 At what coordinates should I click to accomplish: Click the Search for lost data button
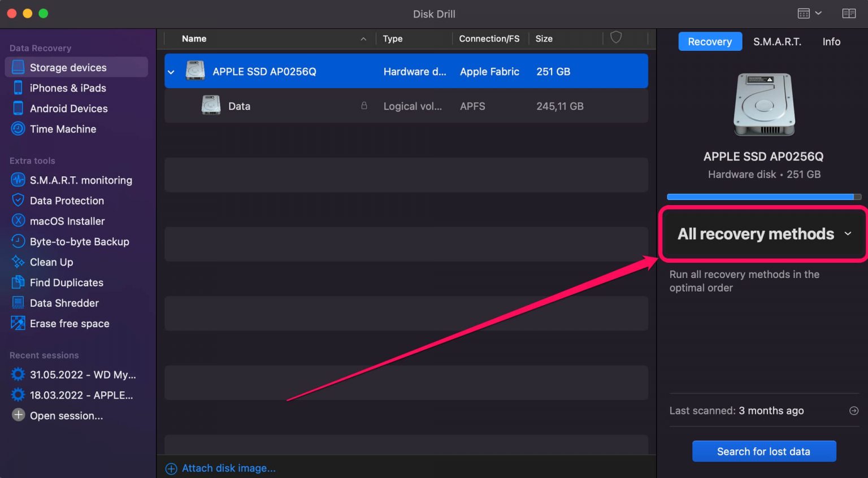point(763,451)
